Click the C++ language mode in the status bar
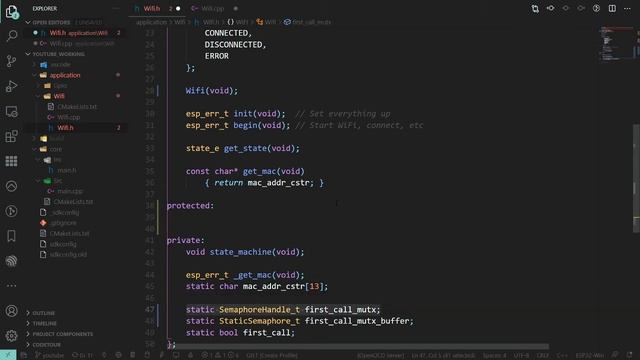This screenshot has height=360, width=640. tap(562, 355)
